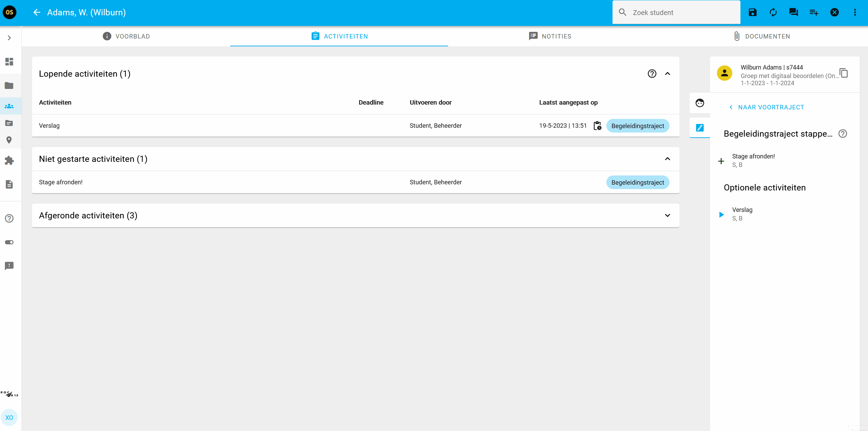Screen dimensions: 868x431
Task: Click the playlist add icon in header
Action: (x=814, y=13)
